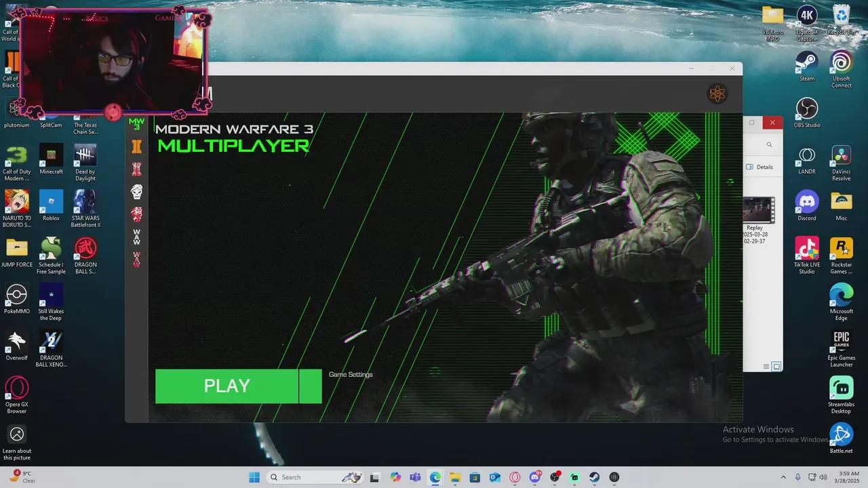Select the orange Black Ops II sidebar icon
The height and width of the screenshot is (488, 868).
click(136, 146)
